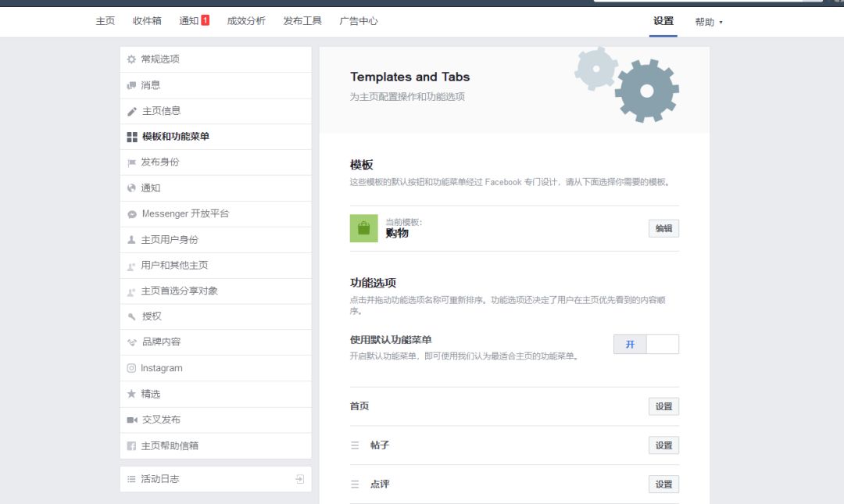This screenshot has height=504, width=844.
Task: Open 设置 for the 帖子 tab
Action: (x=663, y=445)
